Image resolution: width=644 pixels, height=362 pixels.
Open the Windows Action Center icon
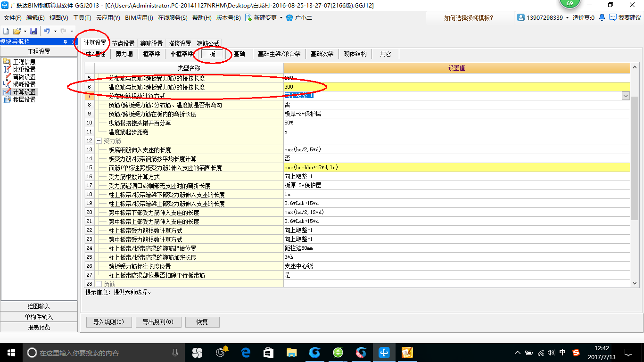pos(628,352)
